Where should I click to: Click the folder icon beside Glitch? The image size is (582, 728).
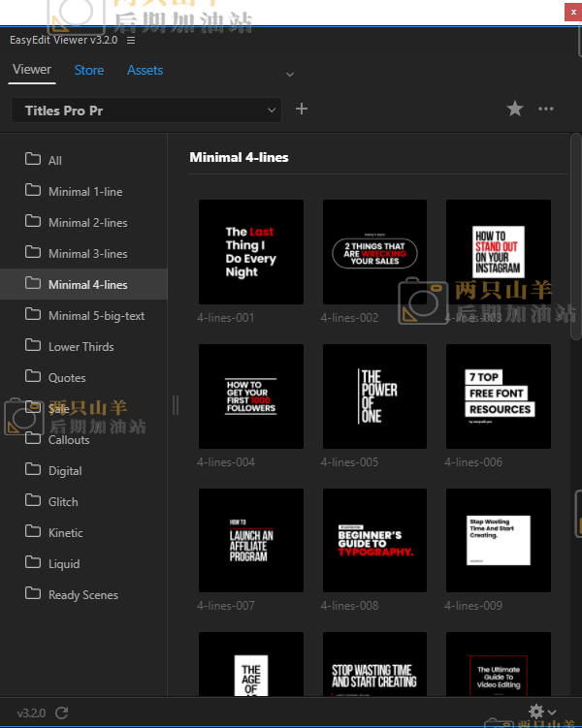[x=33, y=501]
